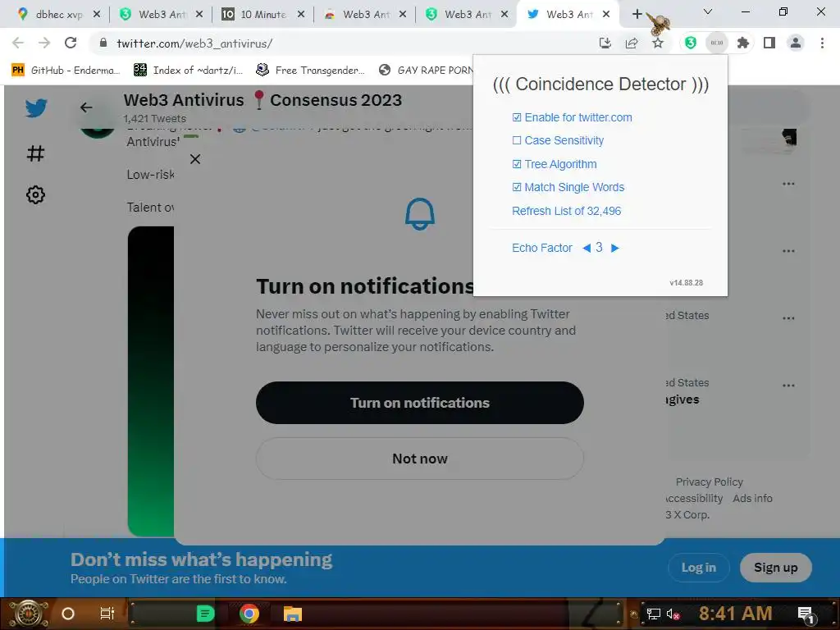Reload the current page
The width and height of the screenshot is (840, 630).
tap(71, 43)
